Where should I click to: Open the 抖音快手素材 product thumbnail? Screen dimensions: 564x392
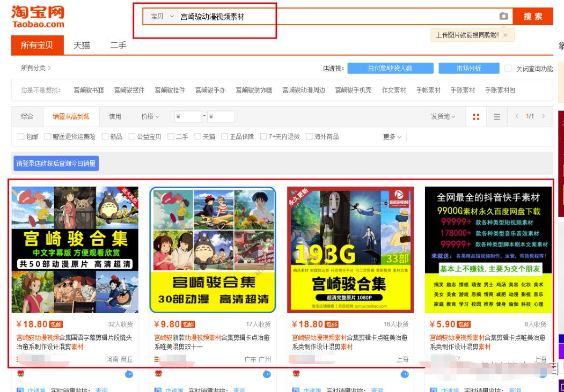pos(488,250)
